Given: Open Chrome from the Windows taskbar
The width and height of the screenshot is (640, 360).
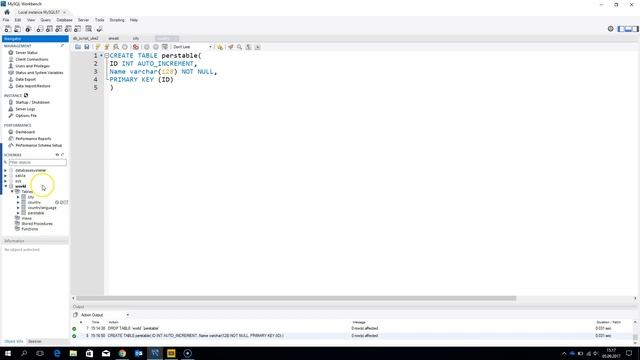Looking at the screenshot, I should [122, 353].
